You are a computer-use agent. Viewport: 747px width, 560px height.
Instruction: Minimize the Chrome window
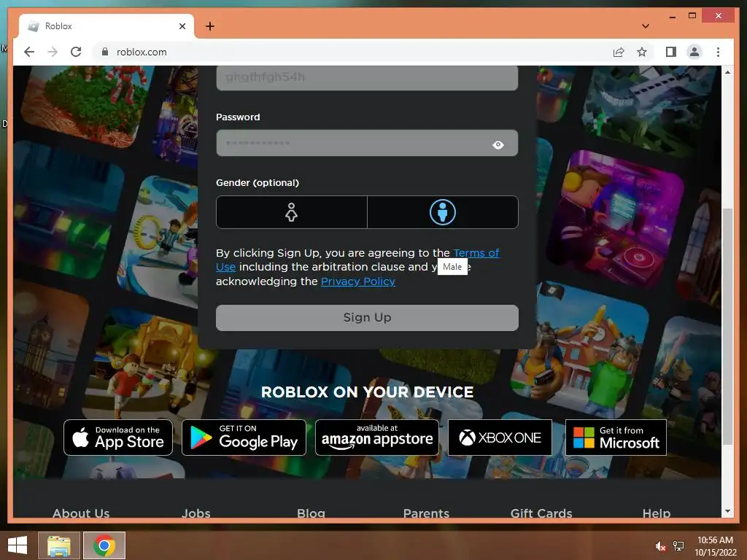pos(672,16)
